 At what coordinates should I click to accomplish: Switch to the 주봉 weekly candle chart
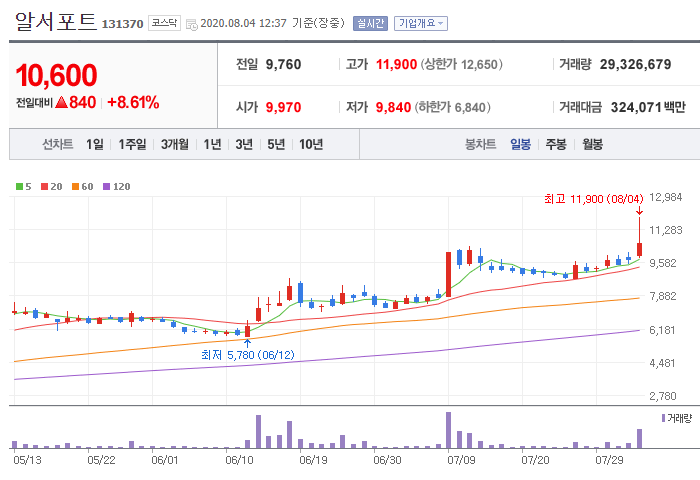[x=556, y=144]
